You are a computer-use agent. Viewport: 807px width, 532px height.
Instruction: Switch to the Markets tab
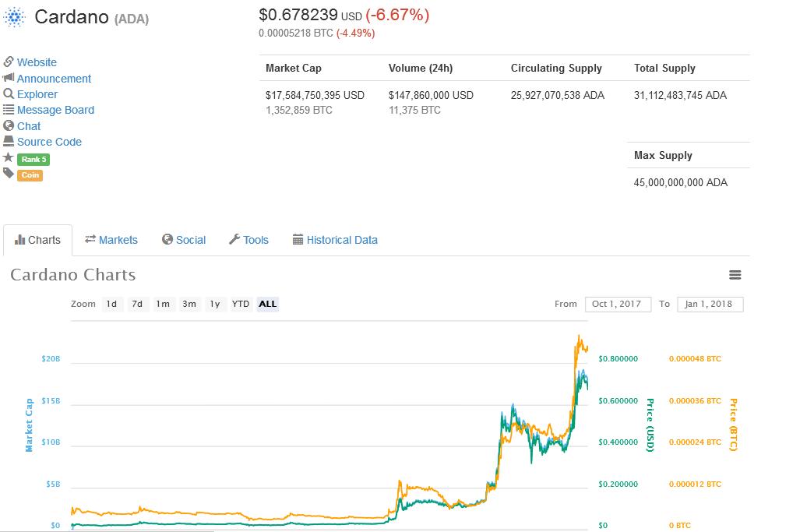point(111,240)
